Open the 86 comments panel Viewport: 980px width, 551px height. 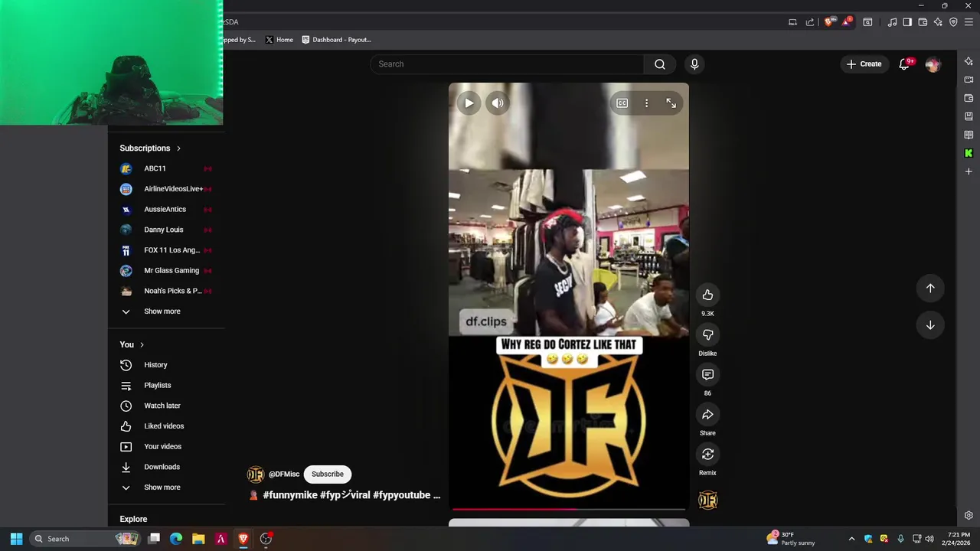(x=707, y=374)
